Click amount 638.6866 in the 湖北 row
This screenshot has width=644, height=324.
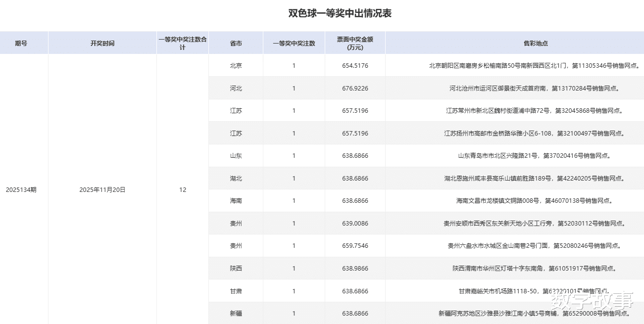click(x=355, y=178)
